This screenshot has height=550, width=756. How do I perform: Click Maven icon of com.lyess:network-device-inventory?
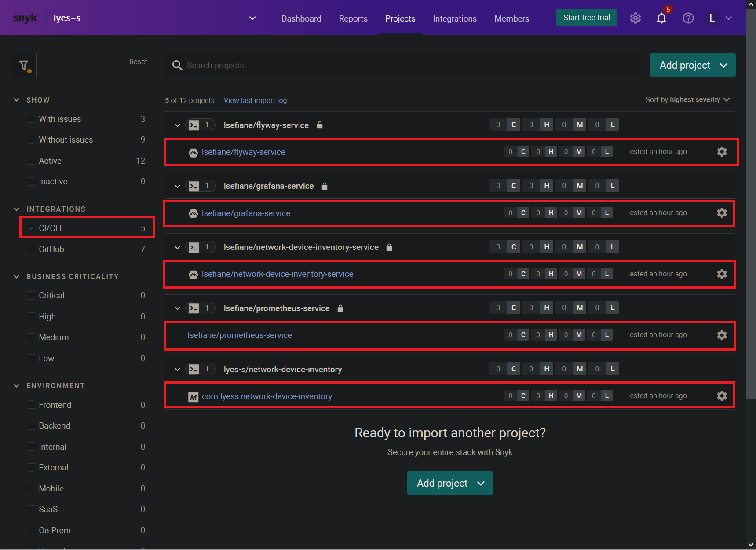[x=193, y=397]
